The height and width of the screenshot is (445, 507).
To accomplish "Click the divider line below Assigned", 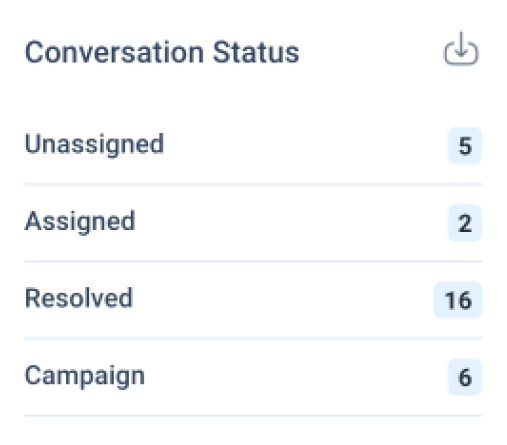I will (253, 262).
